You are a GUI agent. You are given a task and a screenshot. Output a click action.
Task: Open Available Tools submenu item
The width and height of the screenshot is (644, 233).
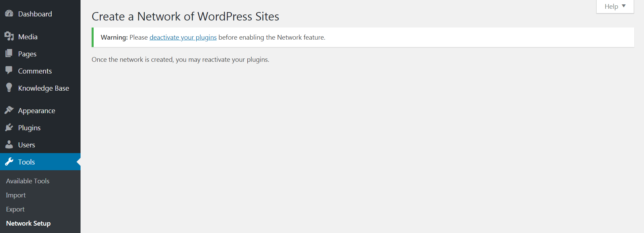click(x=28, y=181)
